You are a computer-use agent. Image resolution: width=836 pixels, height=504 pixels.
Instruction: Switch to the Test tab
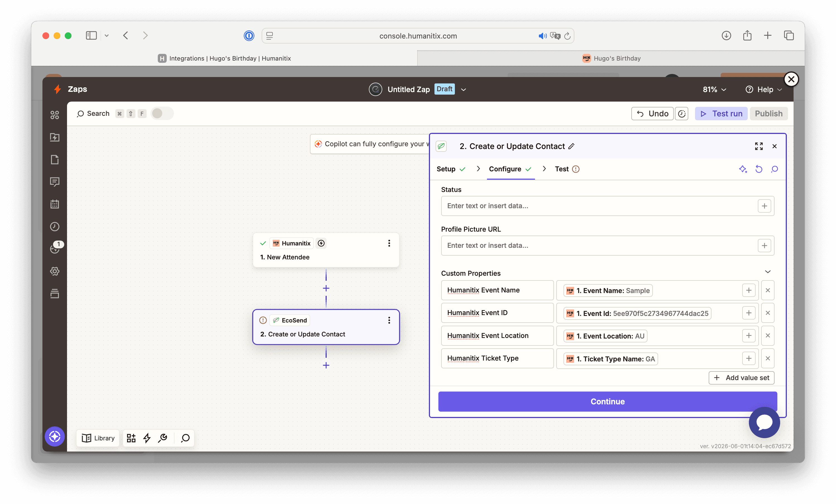coord(567,169)
